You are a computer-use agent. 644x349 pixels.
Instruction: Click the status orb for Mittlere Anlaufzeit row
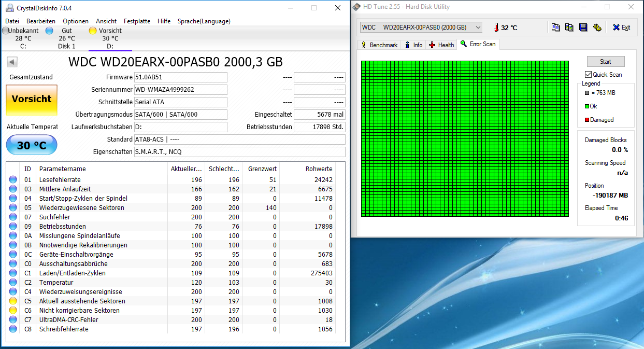coord(13,189)
